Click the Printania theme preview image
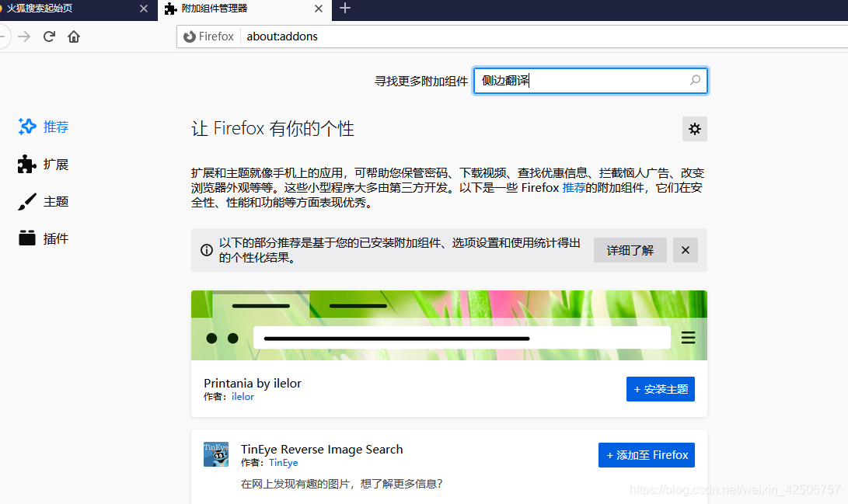This screenshot has width=848, height=504. [449, 325]
